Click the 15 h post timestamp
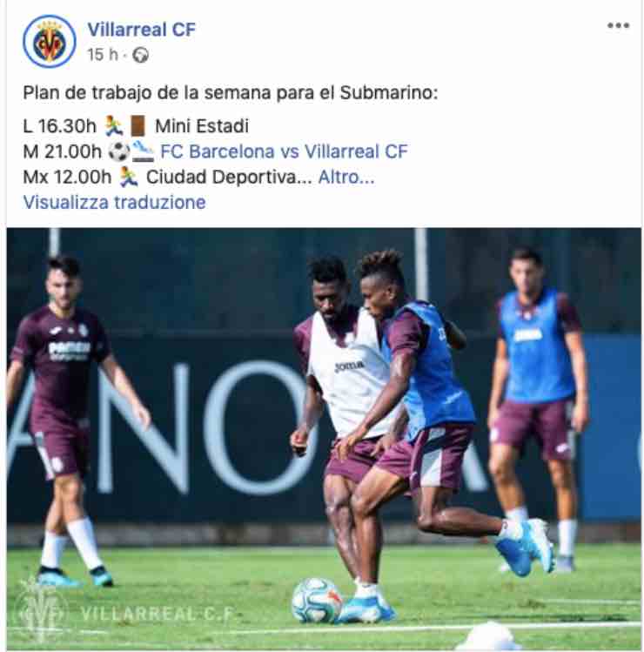The height and width of the screenshot is (652, 644). (x=103, y=55)
